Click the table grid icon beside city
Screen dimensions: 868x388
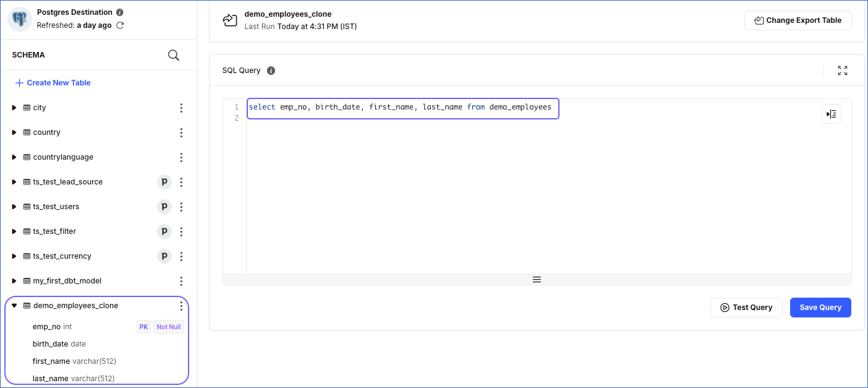pyautogui.click(x=27, y=108)
